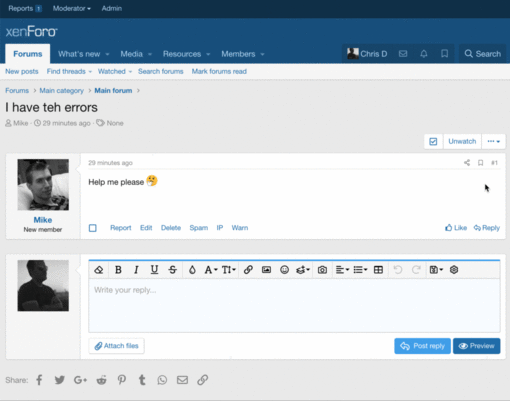
Task: Expand the Find threads dropdown
Action: coord(69,71)
